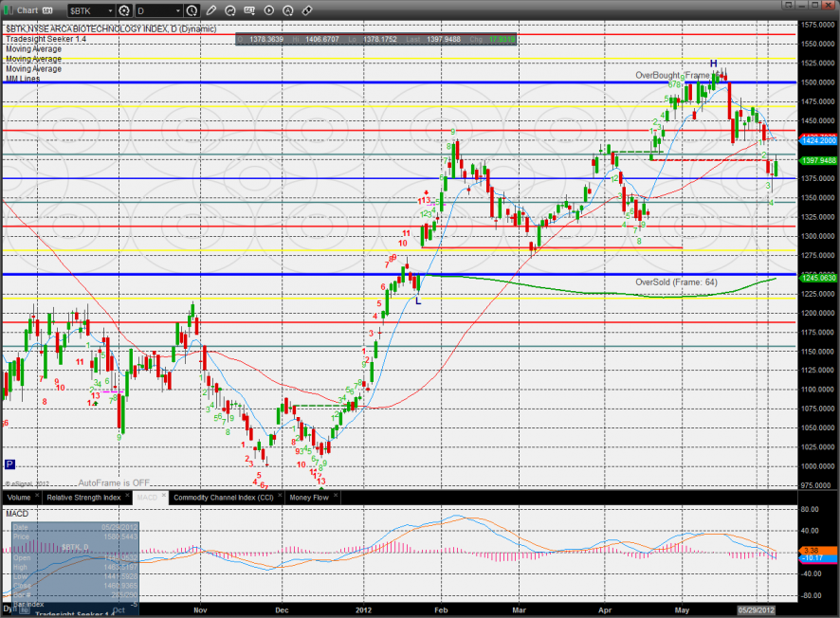
Task: Click the symbol link badge beside Chart
Action: point(47,10)
